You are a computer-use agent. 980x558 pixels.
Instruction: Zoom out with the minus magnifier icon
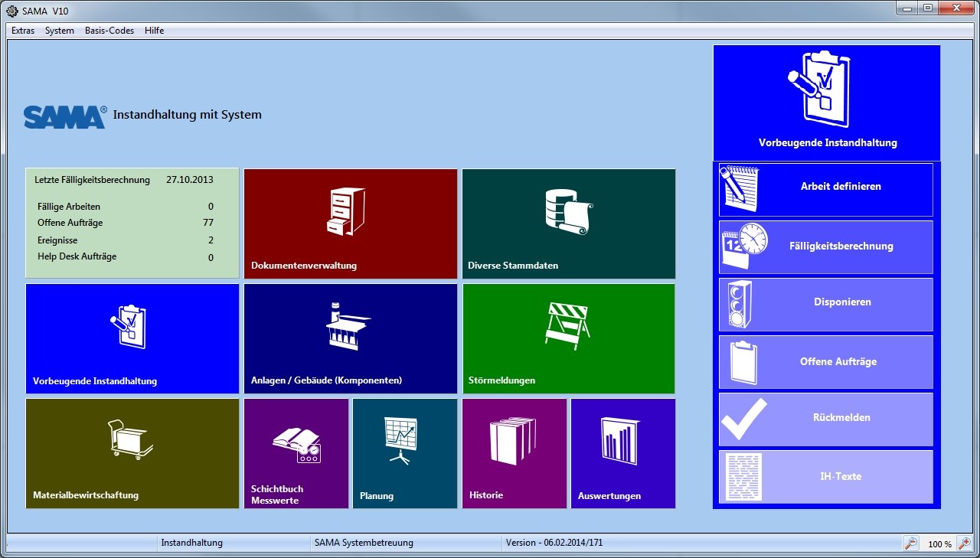[x=910, y=543]
